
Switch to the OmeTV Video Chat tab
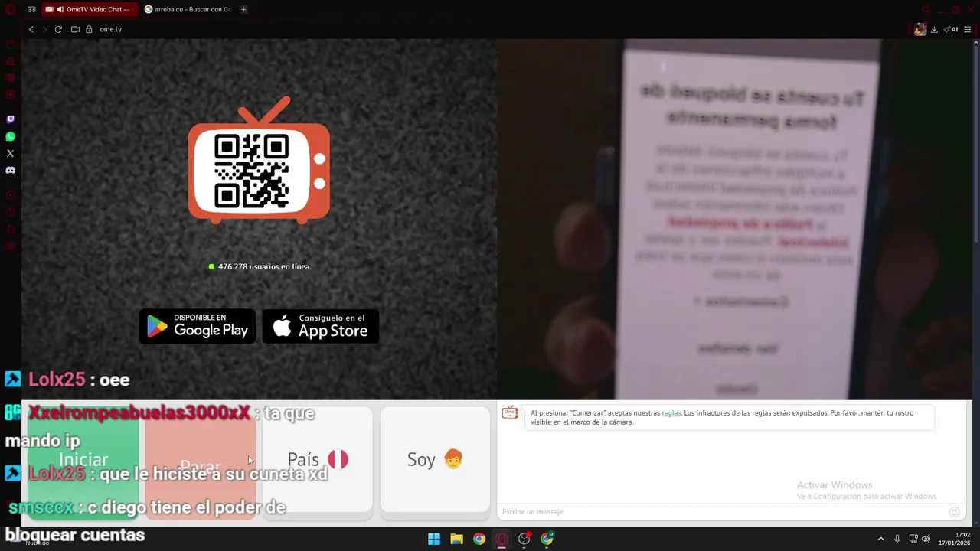coord(90,9)
